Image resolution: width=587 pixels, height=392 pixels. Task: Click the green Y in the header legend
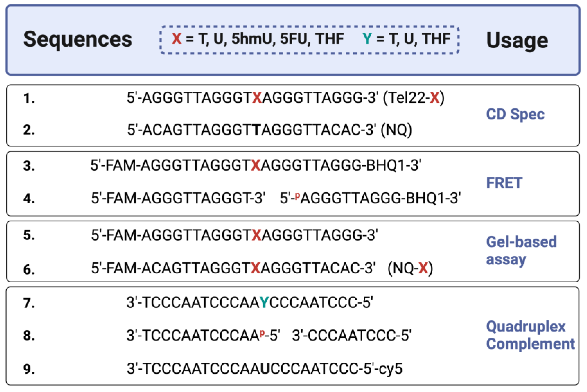(x=367, y=39)
